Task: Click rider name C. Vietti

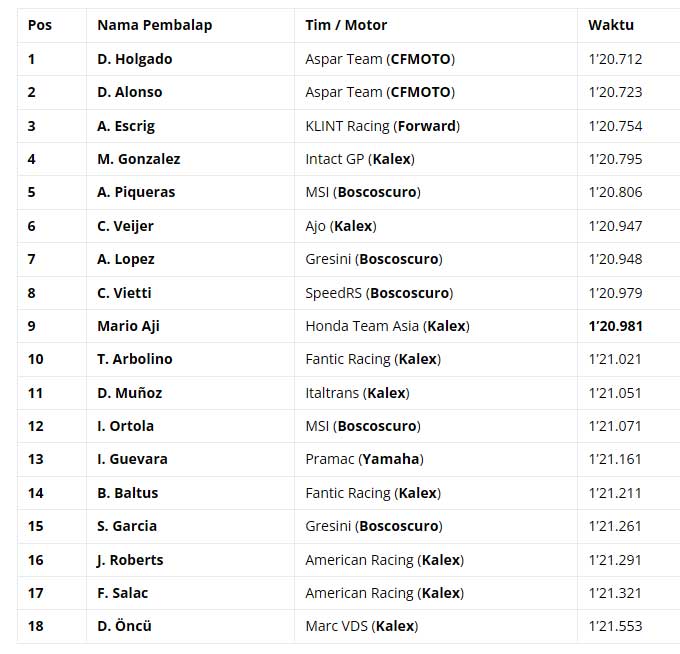Action: pyautogui.click(x=127, y=293)
